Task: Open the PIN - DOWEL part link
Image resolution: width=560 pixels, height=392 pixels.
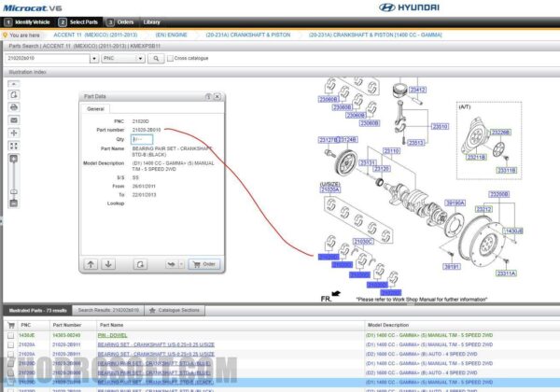Action: 112,336
